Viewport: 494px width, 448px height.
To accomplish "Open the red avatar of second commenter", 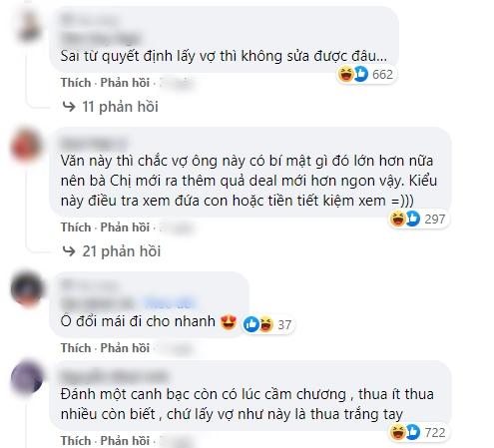I will point(27,147).
